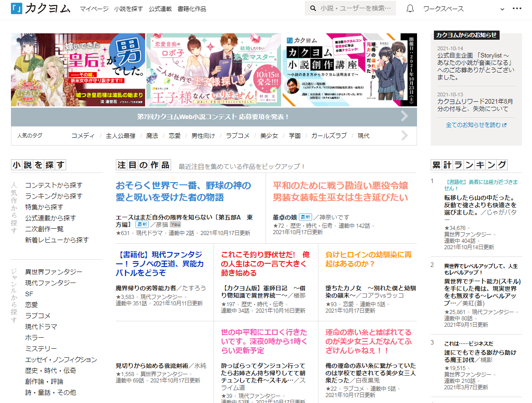Click the Kakuyomu logo icon
The image size is (532, 403).
point(17,9)
